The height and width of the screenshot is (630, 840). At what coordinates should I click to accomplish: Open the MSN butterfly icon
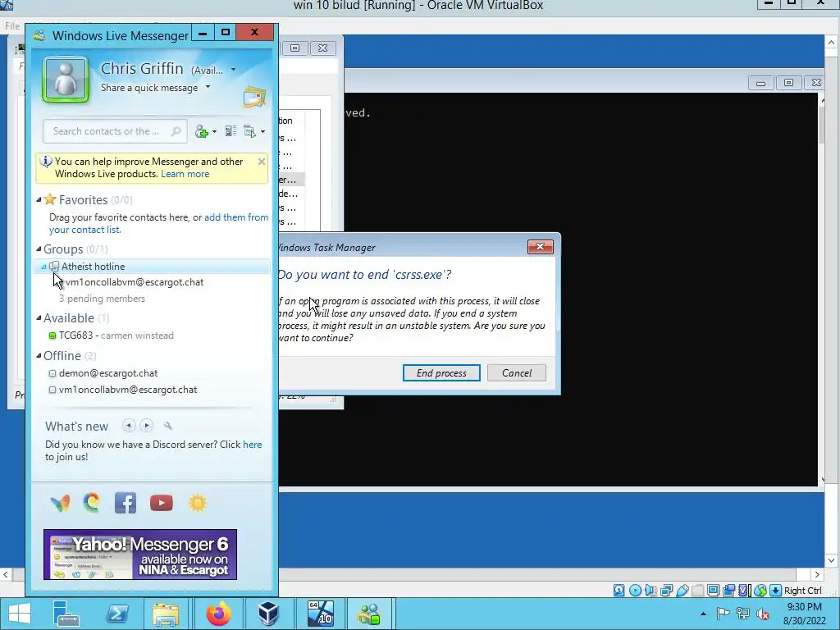click(x=60, y=503)
